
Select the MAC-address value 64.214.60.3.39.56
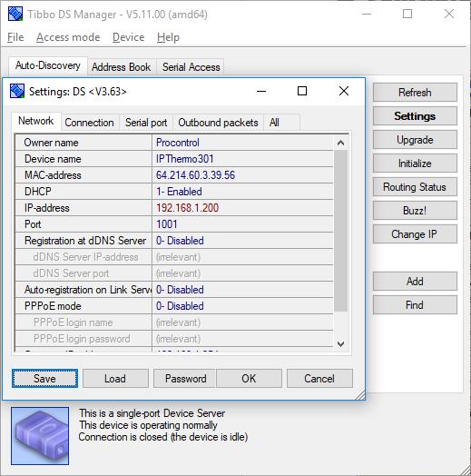point(242,175)
